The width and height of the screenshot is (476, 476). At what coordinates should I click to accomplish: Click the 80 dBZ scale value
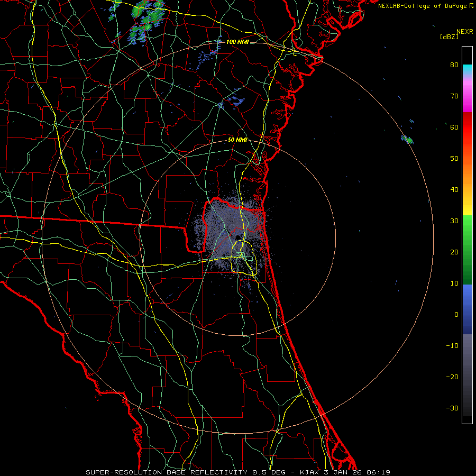pyautogui.click(x=454, y=65)
